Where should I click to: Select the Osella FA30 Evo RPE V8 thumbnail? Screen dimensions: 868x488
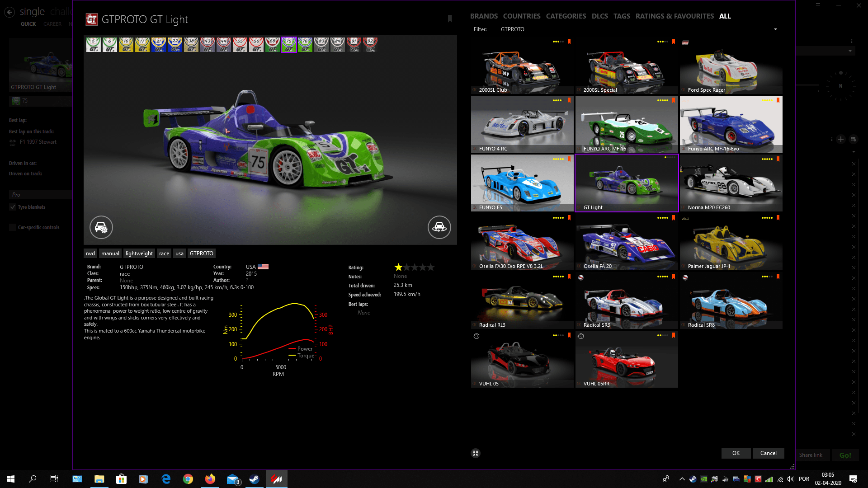tap(522, 242)
